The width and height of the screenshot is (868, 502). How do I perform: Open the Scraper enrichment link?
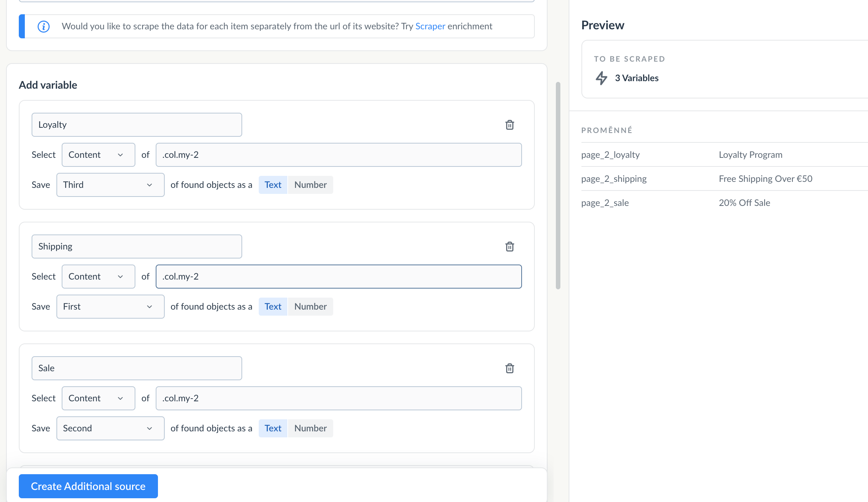click(x=430, y=26)
